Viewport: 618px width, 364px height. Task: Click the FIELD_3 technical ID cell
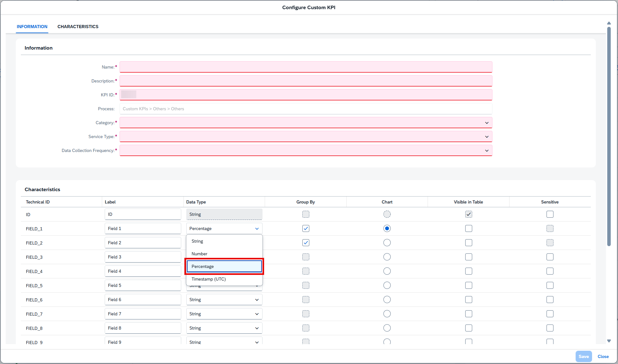pyautogui.click(x=34, y=257)
